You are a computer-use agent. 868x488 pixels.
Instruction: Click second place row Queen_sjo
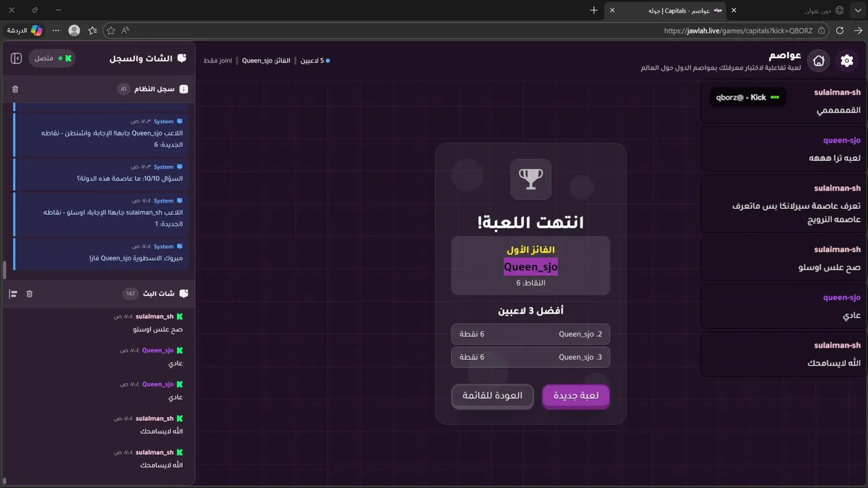click(530, 334)
